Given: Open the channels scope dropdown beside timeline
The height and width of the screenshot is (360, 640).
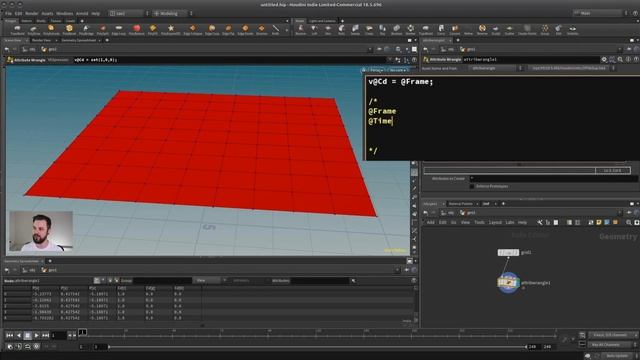Looking at the screenshot, I should coord(613,335).
